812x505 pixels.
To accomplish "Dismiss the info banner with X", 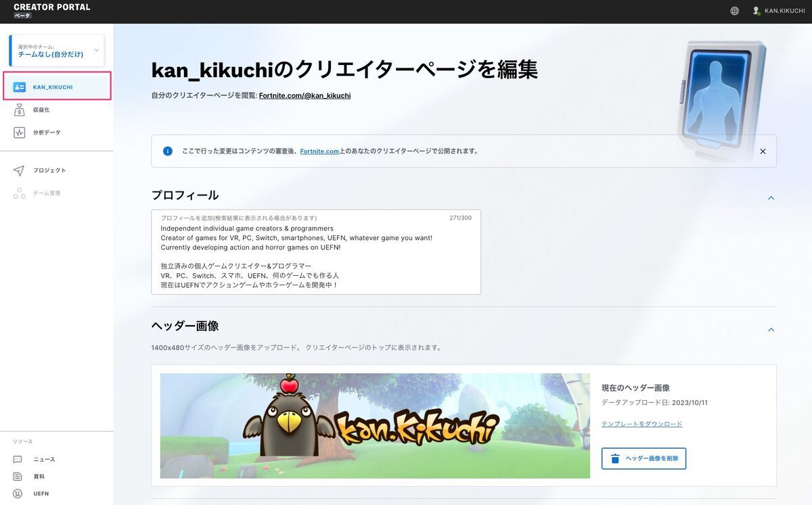I will click(763, 151).
